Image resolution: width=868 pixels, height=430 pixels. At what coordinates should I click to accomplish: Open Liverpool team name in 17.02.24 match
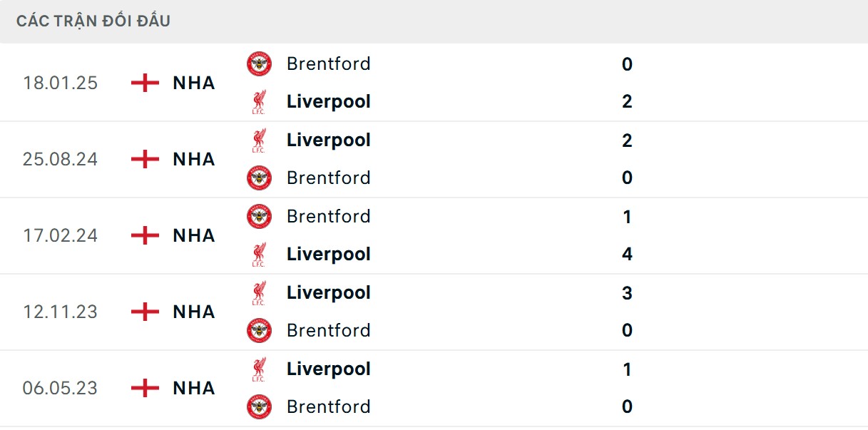tap(328, 254)
